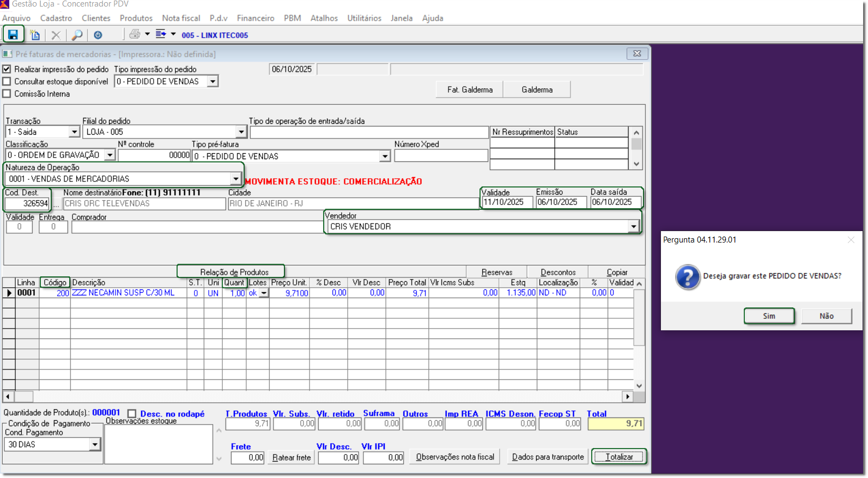
Task: Open the Financeiro menu
Action: pyautogui.click(x=255, y=18)
